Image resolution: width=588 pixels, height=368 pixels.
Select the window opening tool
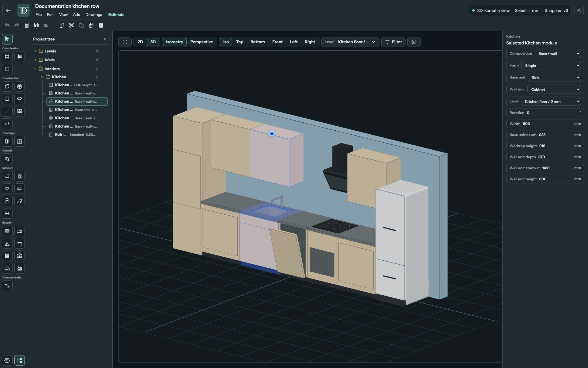point(20,141)
